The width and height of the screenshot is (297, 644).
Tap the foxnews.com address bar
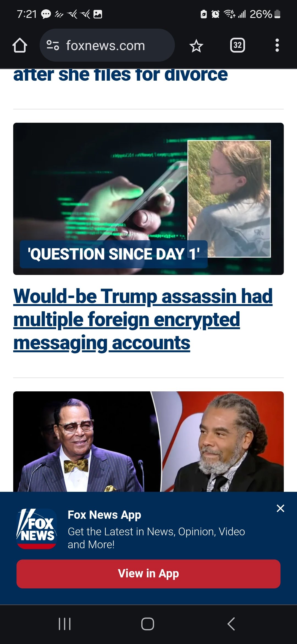[x=107, y=45]
